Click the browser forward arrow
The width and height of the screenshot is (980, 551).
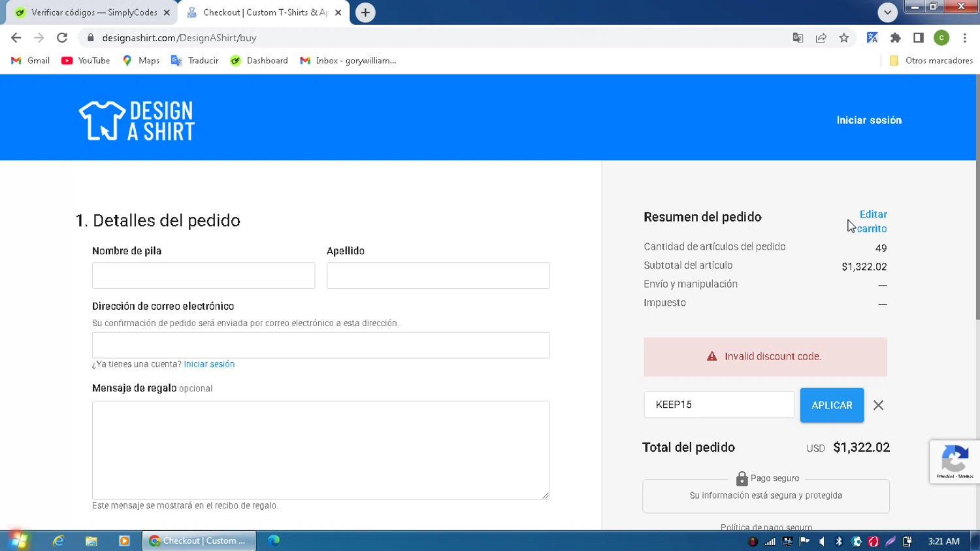click(39, 38)
